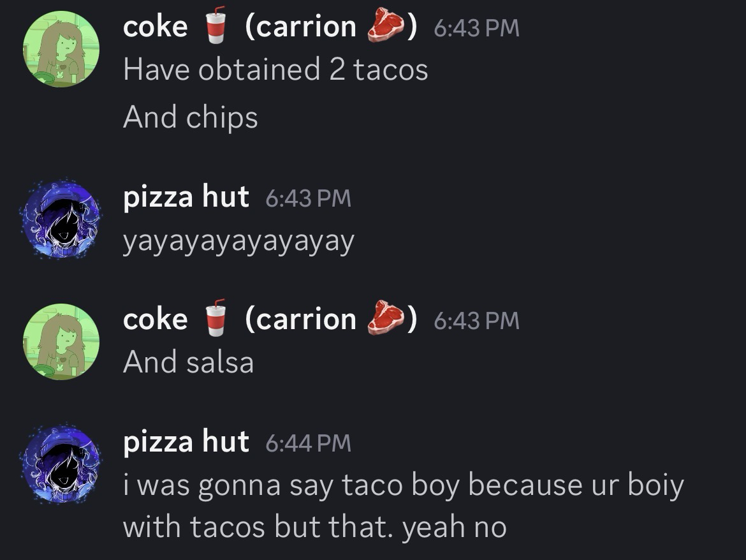Click the "yayayayayayayay" message text
This screenshot has height=560, width=746.
pyautogui.click(x=238, y=240)
